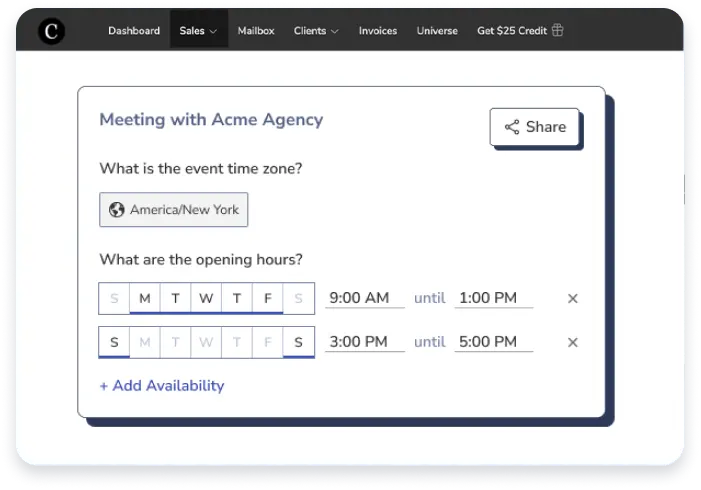This screenshot has height=490, width=701.
Task: Click + Add Availability
Action: [162, 385]
